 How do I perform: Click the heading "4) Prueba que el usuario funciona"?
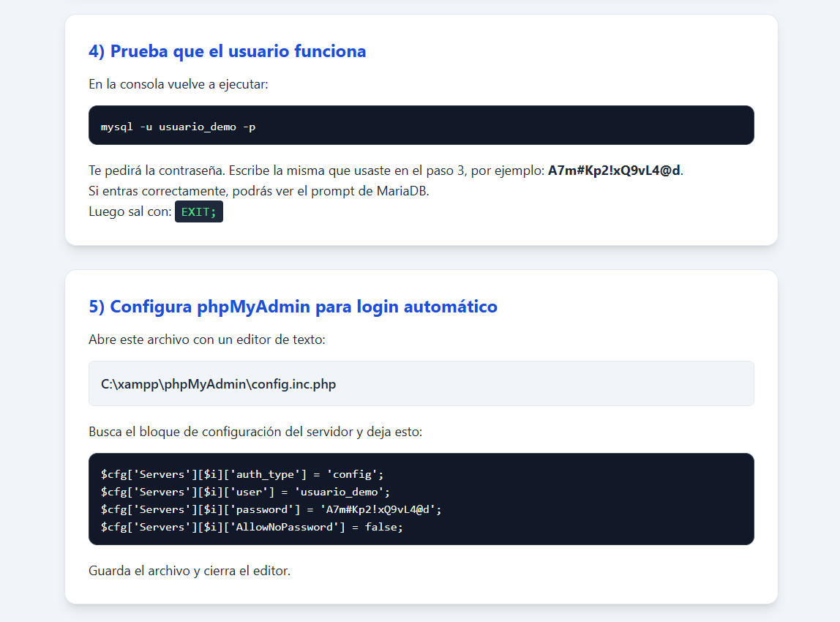click(x=227, y=51)
